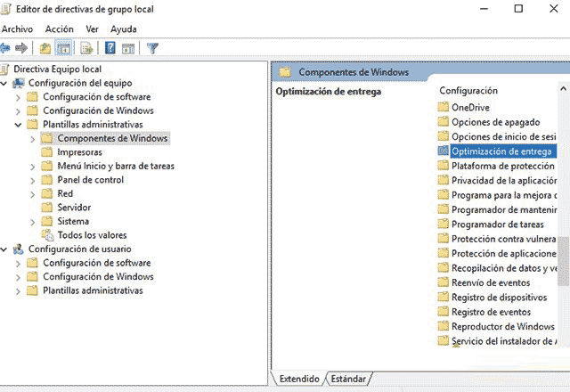Image resolution: width=570 pixels, height=392 pixels.
Task: Open the Acción menu
Action: pyautogui.click(x=59, y=29)
